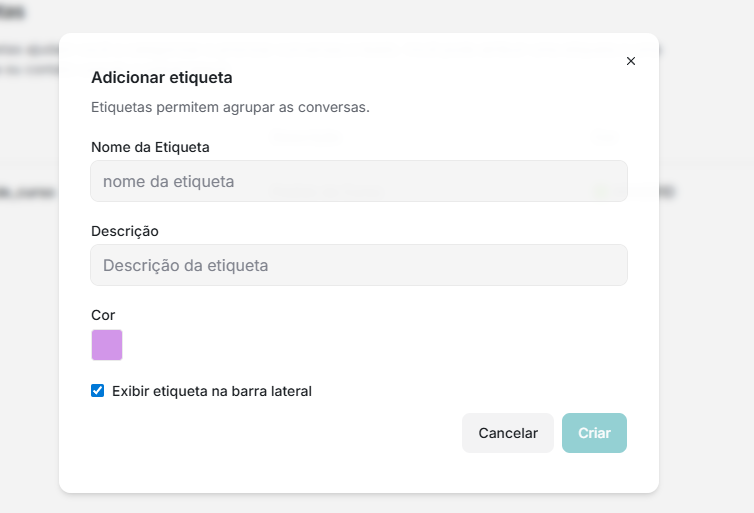Click the 'Cor' label above the swatch
This screenshot has height=513, width=754.
[103, 315]
